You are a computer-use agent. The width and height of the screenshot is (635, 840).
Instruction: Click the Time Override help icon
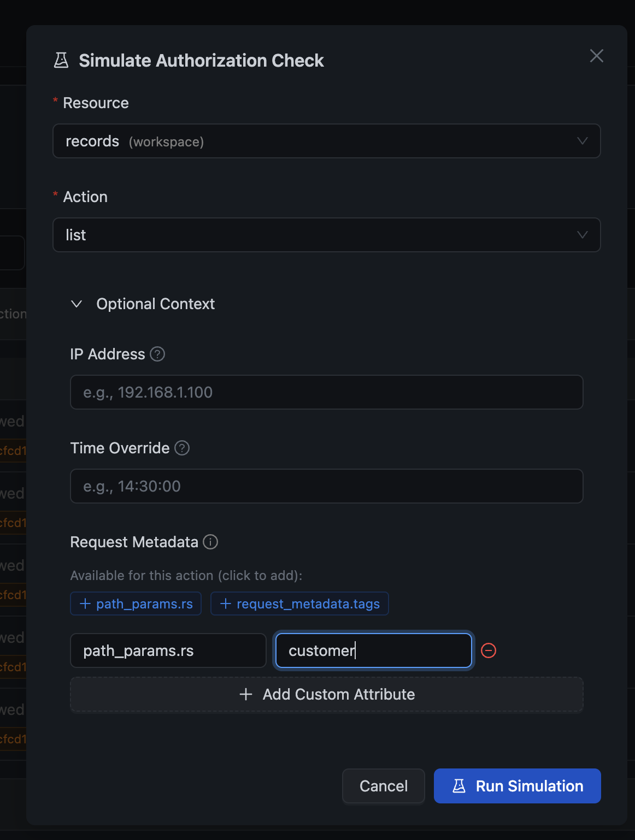(x=182, y=448)
